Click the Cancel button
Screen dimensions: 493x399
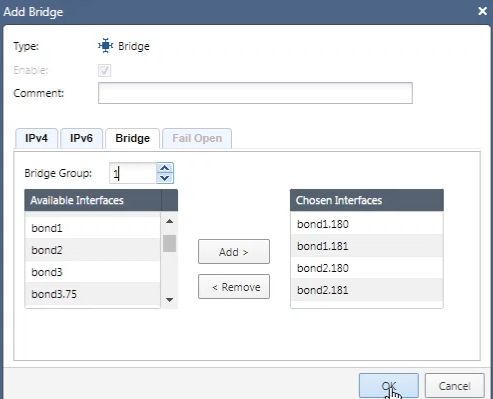pyautogui.click(x=454, y=386)
